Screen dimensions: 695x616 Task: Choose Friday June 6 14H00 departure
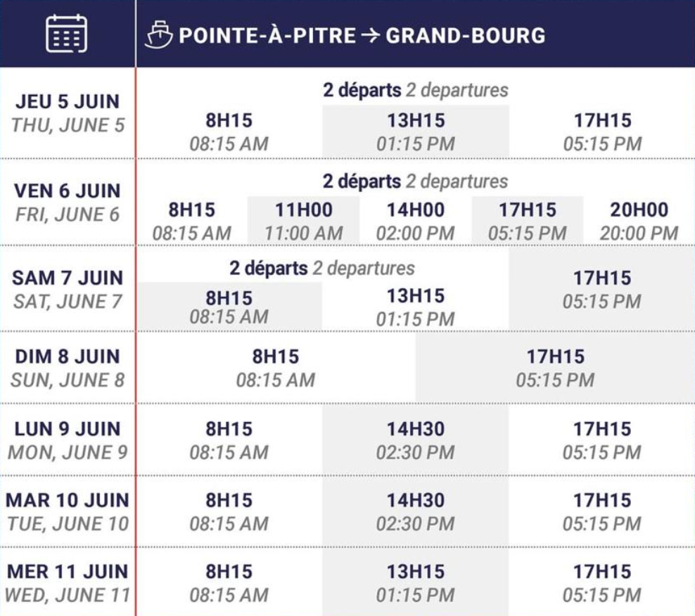[x=416, y=221]
